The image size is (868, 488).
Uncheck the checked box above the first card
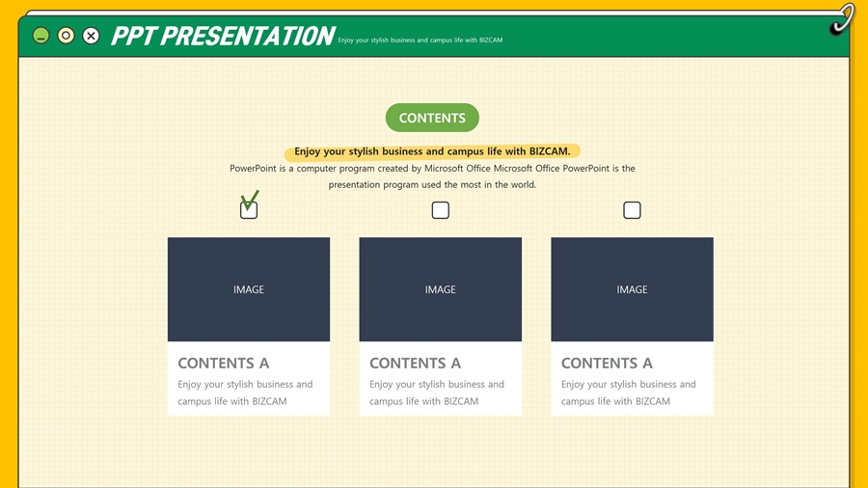click(249, 209)
